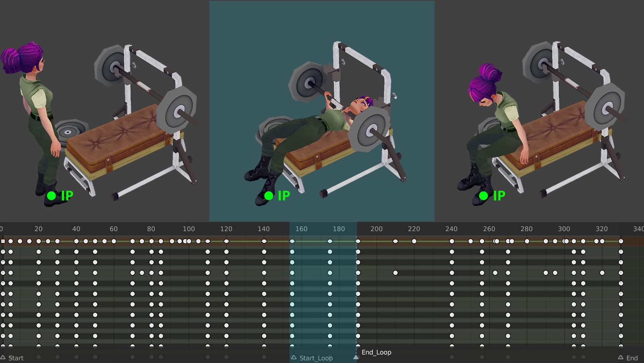Click the bench press loop preview image
The width and height of the screenshot is (644, 363).
[322, 111]
